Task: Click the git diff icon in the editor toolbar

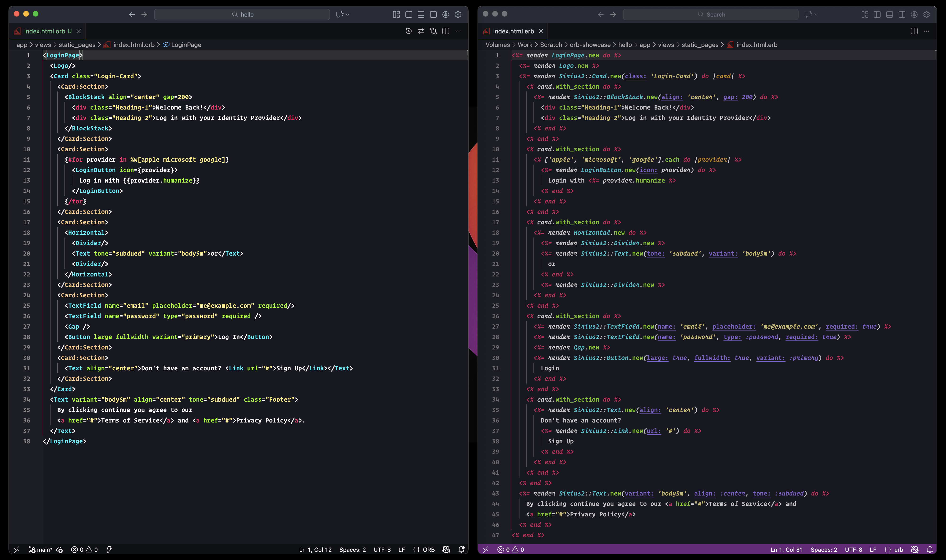Action: click(x=433, y=31)
